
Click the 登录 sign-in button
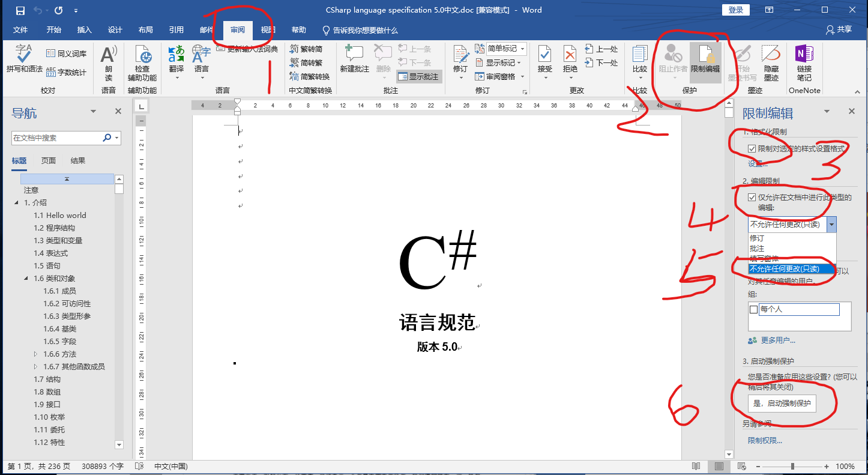pos(735,10)
